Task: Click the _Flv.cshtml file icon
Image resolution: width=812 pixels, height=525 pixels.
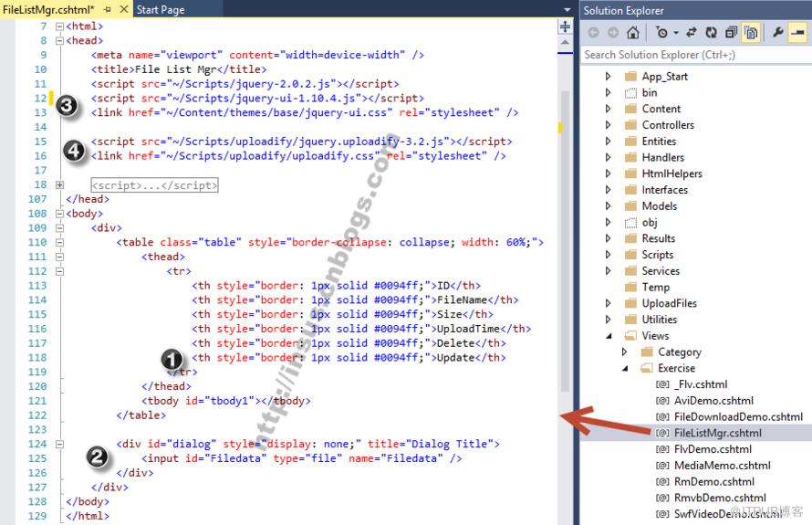Action: point(662,384)
